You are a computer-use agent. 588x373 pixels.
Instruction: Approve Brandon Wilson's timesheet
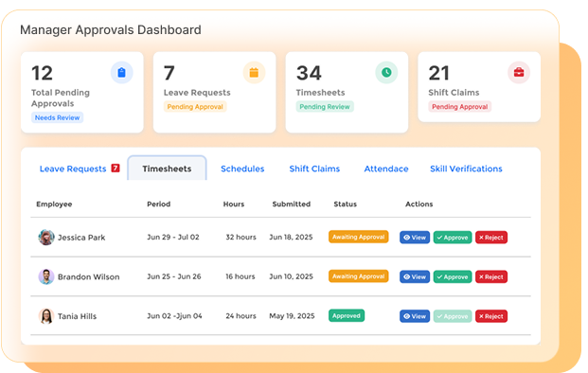click(453, 276)
